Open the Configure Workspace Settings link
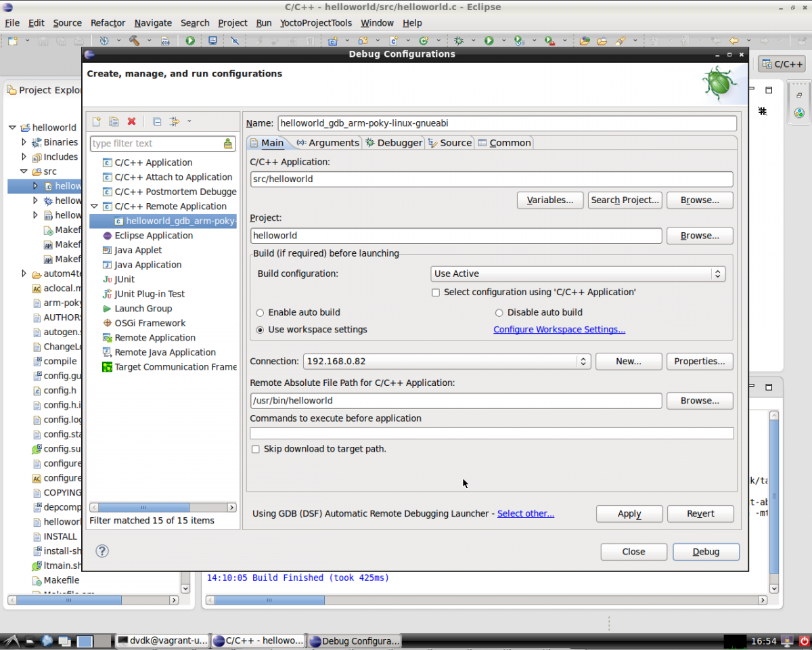This screenshot has width=812, height=650. click(559, 330)
